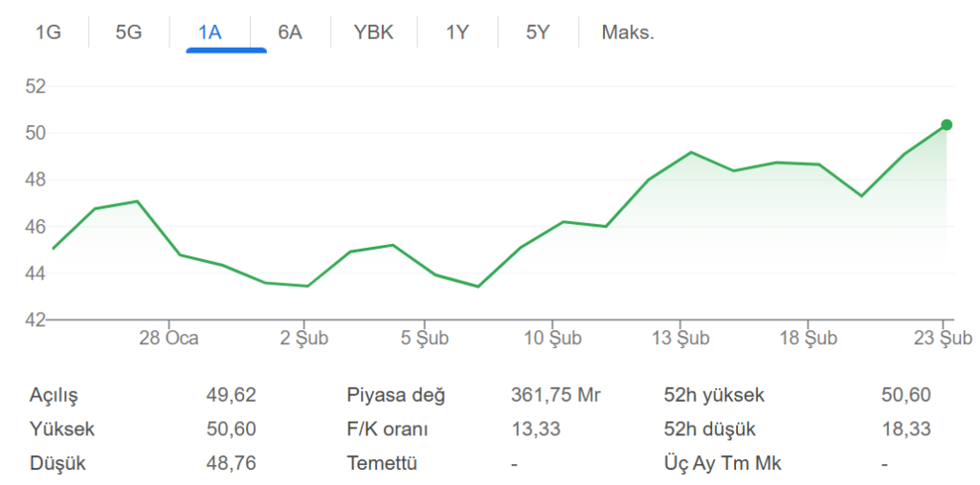Click the 23 Şub axis label

click(x=943, y=339)
